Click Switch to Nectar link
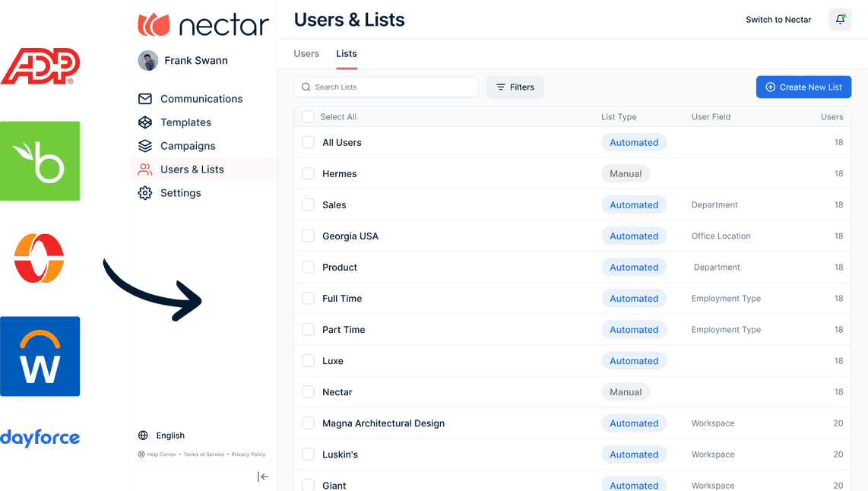 (778, 19)
